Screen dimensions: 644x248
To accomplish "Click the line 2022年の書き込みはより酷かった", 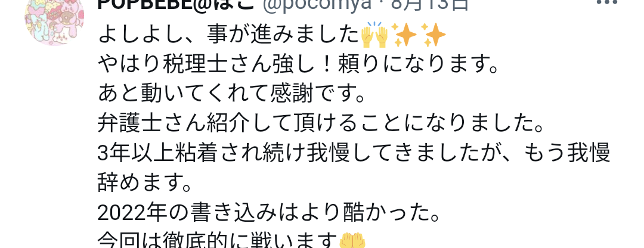I will click(269, 213).
